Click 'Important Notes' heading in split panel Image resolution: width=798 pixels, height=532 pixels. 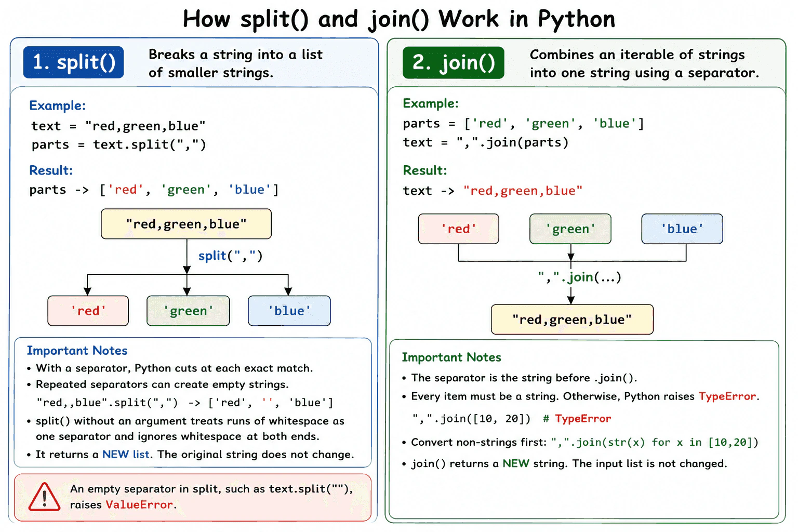77,351
